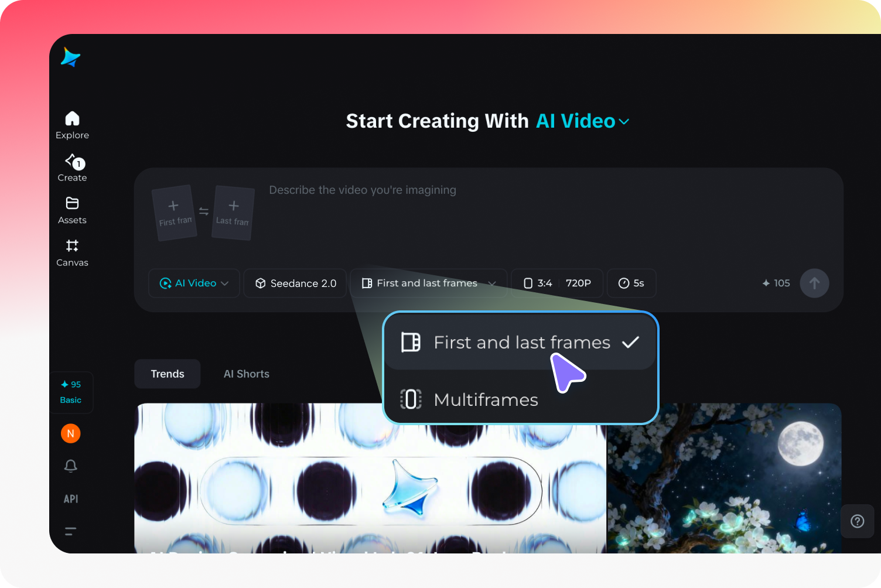Switch to the AI Shorts tab
Viewport: 881px width, 588px height.
(247, 374)
